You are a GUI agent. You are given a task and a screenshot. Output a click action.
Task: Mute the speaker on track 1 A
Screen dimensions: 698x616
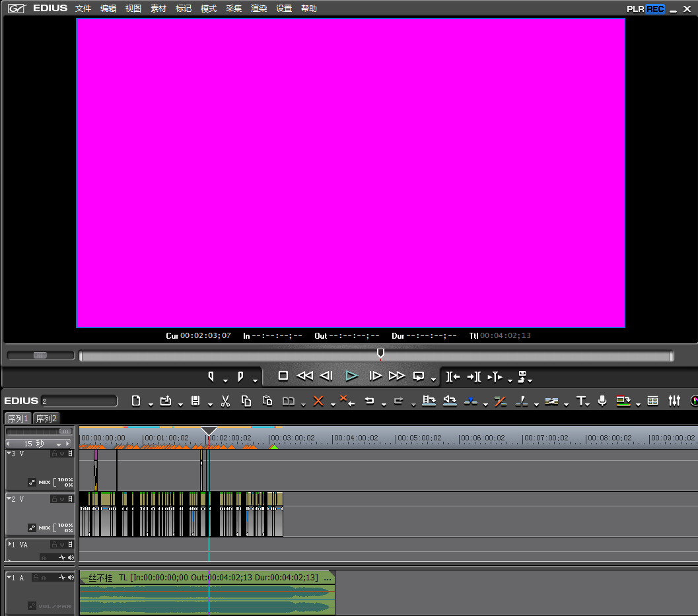coord(71,578)
